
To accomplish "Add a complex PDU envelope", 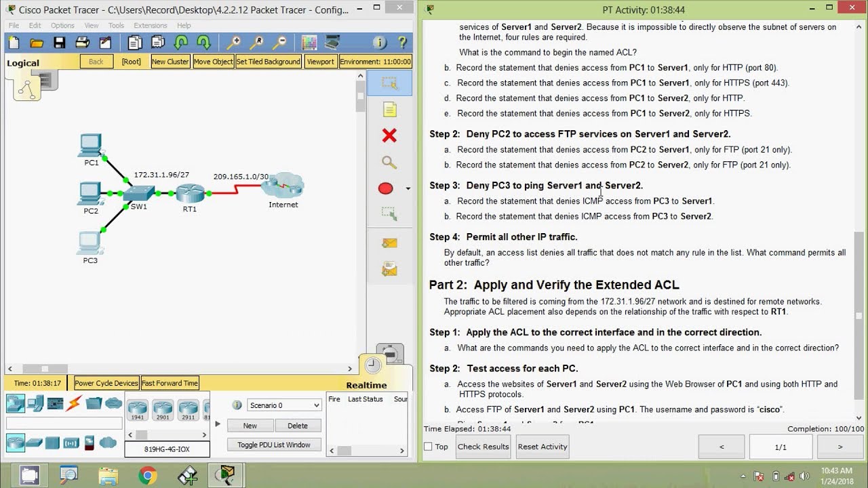I will pos(389,269).
